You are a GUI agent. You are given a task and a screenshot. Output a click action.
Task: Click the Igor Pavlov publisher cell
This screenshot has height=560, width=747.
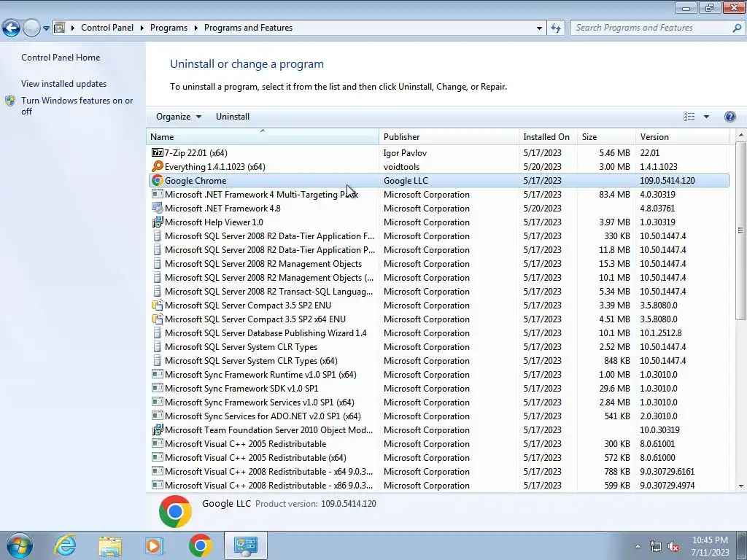405,153
